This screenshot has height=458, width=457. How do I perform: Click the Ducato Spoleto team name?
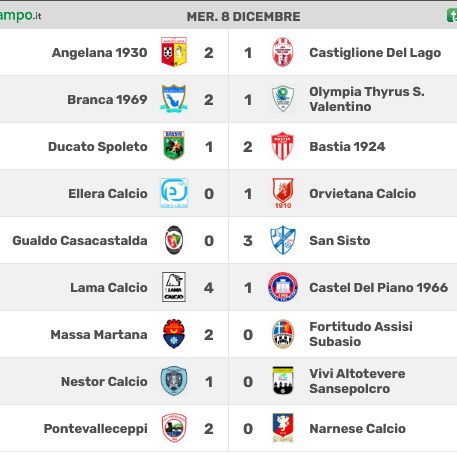(98, 146)
